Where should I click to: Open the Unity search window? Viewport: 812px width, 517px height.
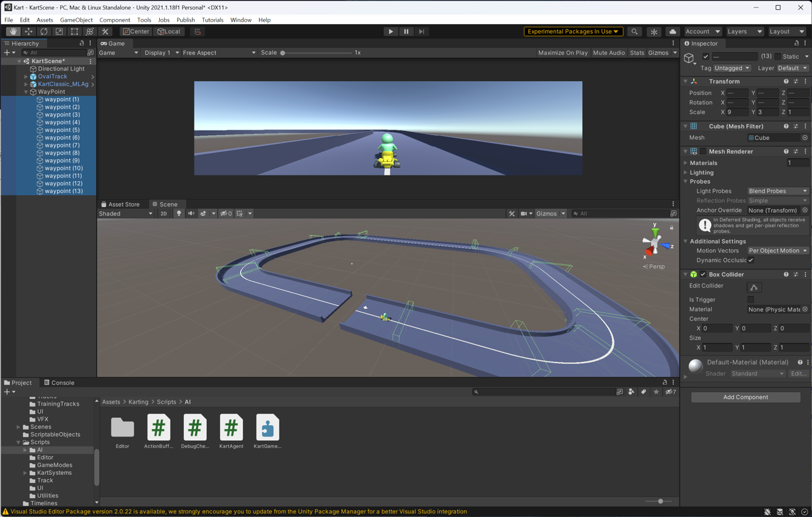(634, 31)
